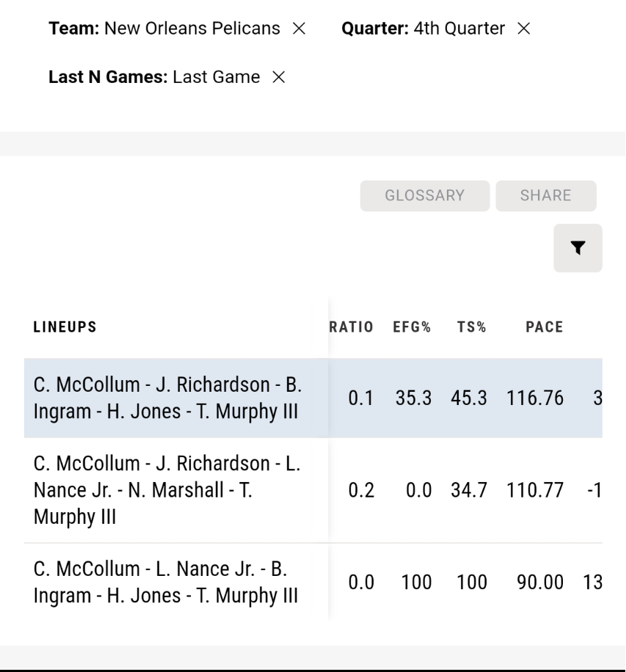Click the 35.3 EFG% cell
Viewport: 626px width, 672px height.
tap(413, 398)
